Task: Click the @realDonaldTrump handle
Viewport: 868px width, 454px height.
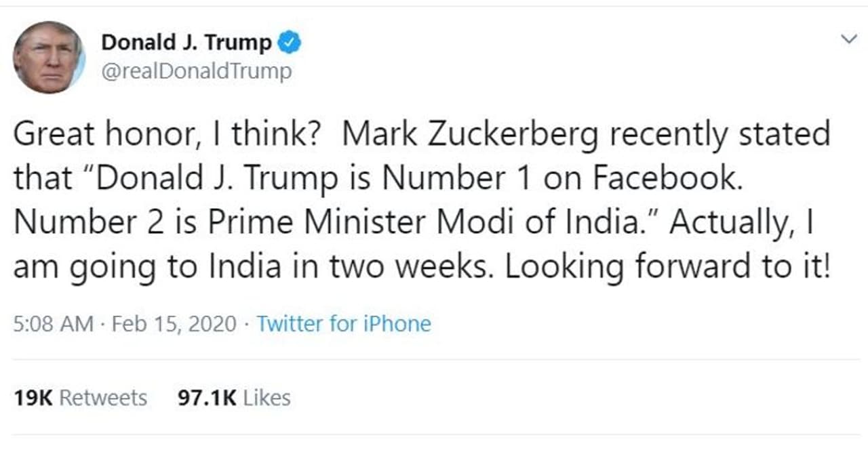Action: (196, 71)
